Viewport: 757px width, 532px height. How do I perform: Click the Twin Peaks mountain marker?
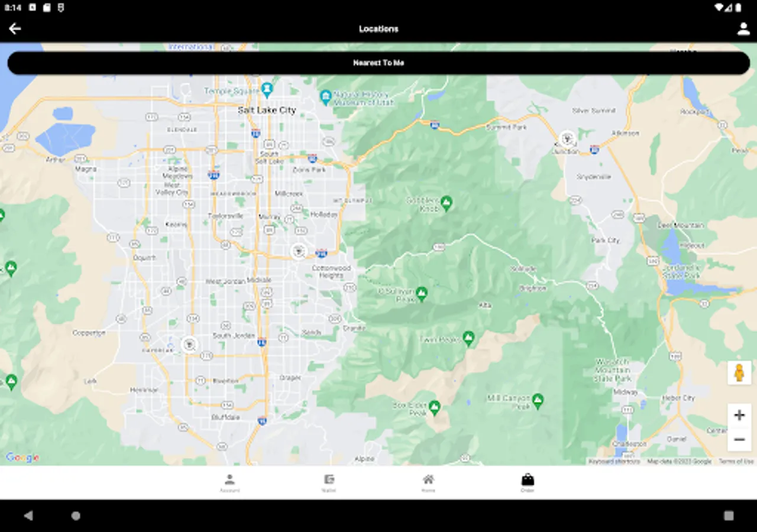pos(468,338)
